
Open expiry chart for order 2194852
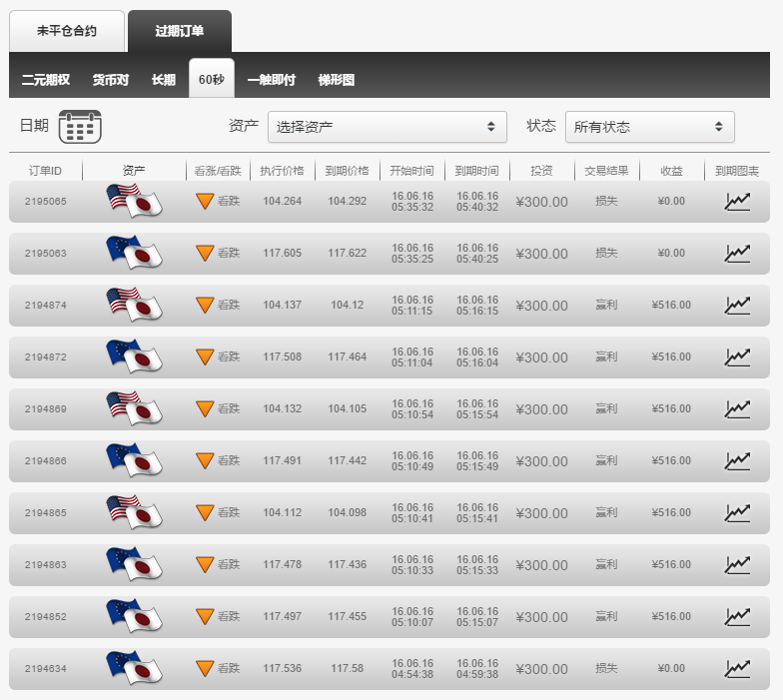(x=737, y=617)
